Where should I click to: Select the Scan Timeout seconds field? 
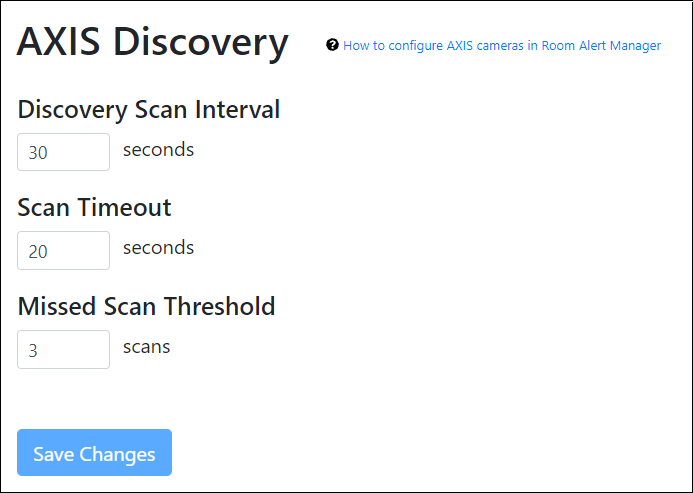pos(63,250)
